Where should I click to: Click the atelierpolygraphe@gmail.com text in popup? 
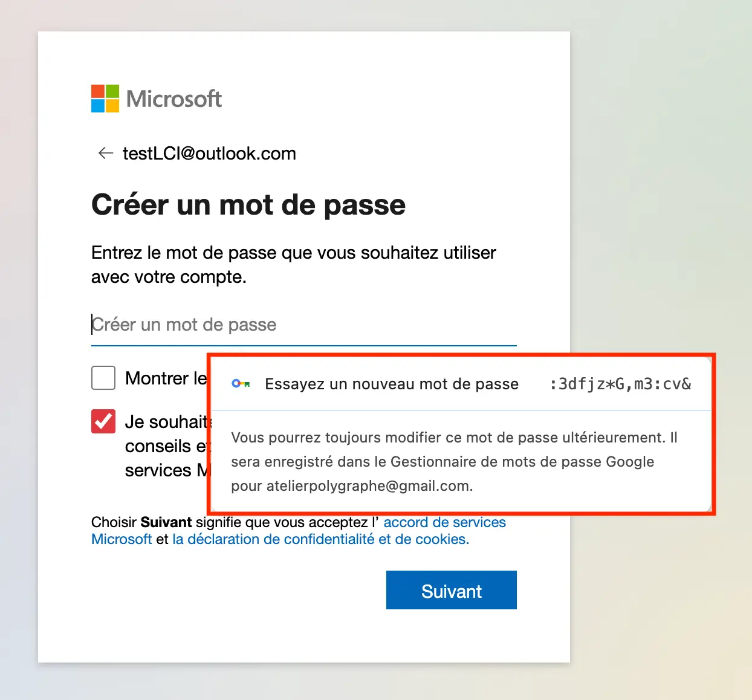pyautogui.click(x=369, y=486)
